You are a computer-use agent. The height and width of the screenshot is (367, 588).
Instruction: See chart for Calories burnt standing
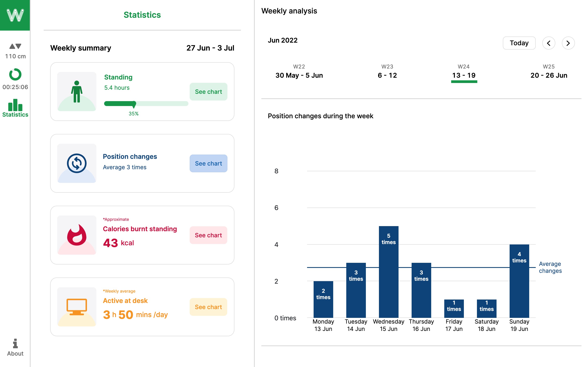click(208, 235)
